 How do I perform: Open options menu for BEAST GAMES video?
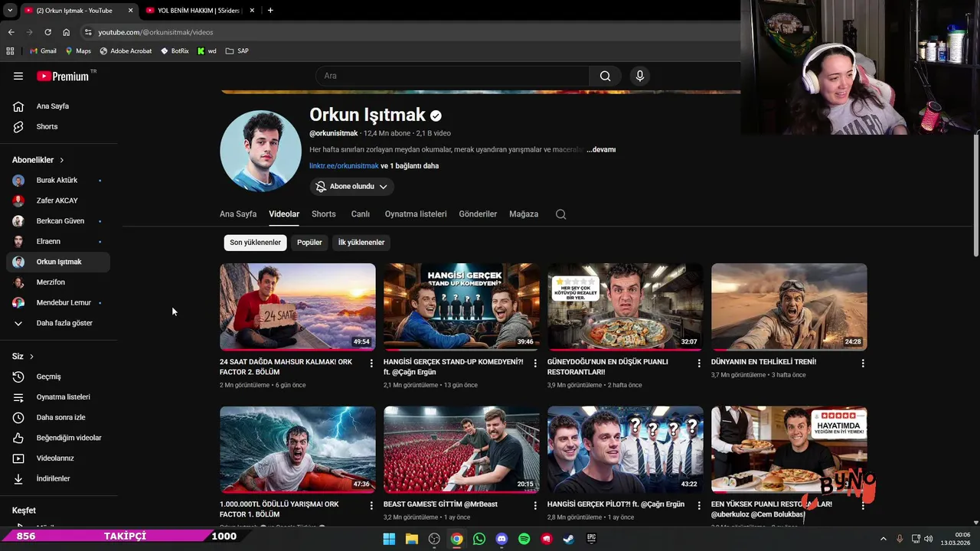point(535,506)
